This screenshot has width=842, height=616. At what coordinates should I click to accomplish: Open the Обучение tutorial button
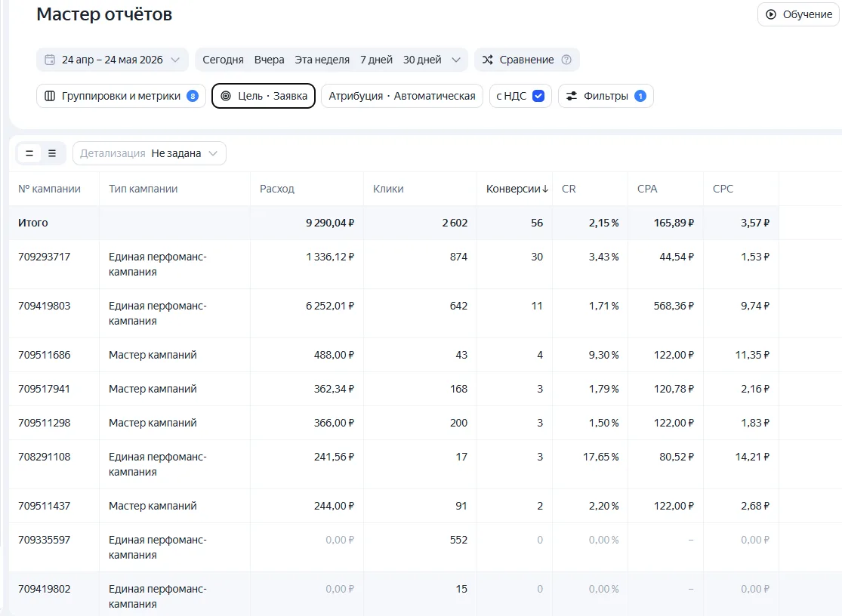pyautogui.click(x=798, y=14)
